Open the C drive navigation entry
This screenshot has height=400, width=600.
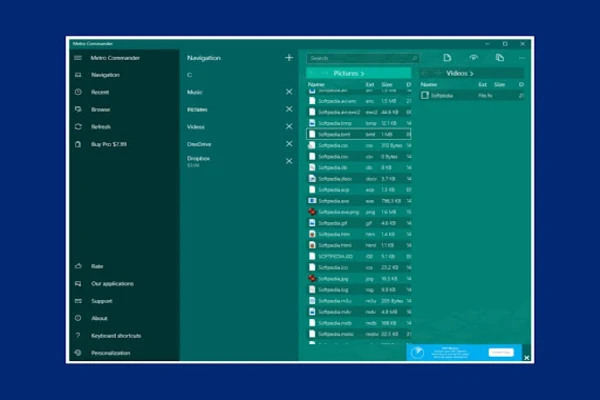click(189, 75)
